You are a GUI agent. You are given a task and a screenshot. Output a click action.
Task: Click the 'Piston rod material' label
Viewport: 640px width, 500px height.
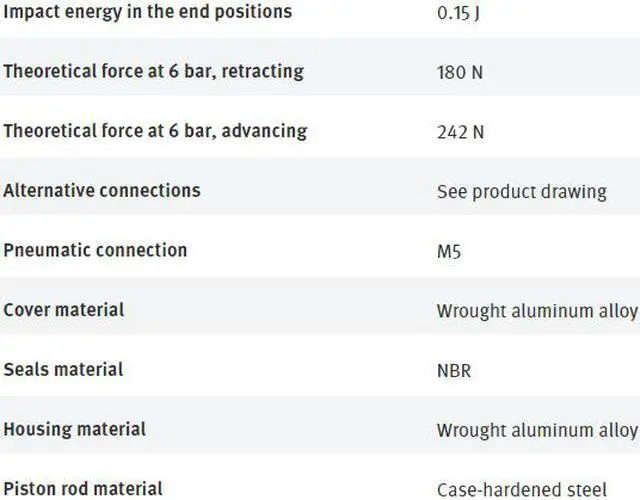(83, 488)
